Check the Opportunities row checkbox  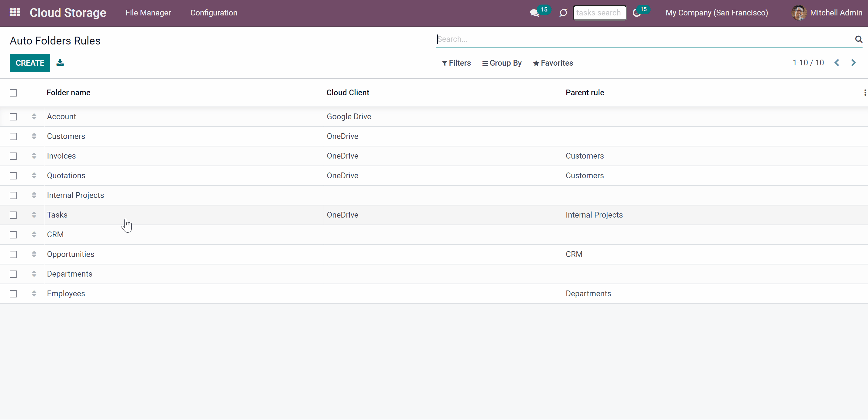14,255
